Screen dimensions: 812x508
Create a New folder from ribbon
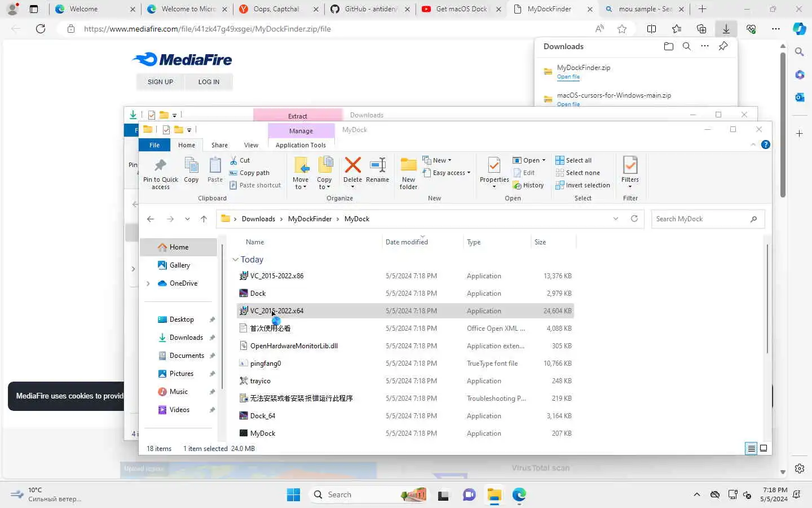[x=408, y=173]
